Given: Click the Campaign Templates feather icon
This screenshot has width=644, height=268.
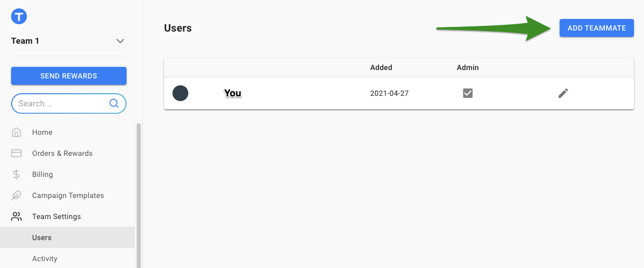Looking at the screenshot, I should (x=16, y=195).
